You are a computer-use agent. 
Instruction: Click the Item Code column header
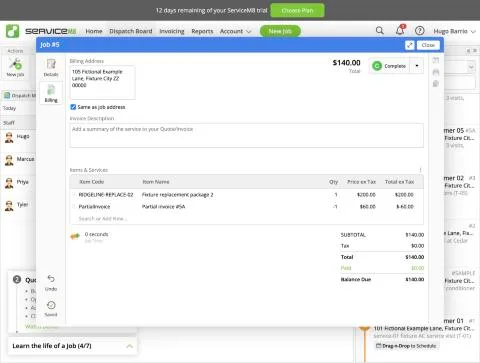[x=92, y=182]
